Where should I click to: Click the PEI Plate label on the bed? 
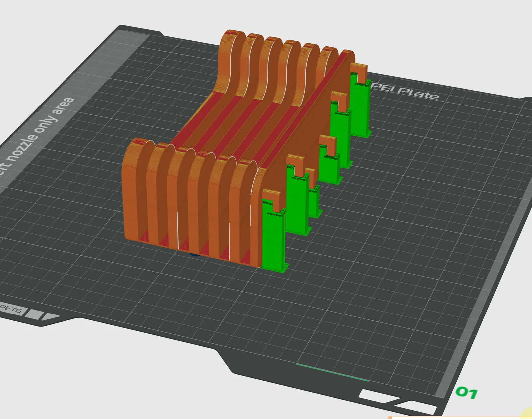click(405, 91)
